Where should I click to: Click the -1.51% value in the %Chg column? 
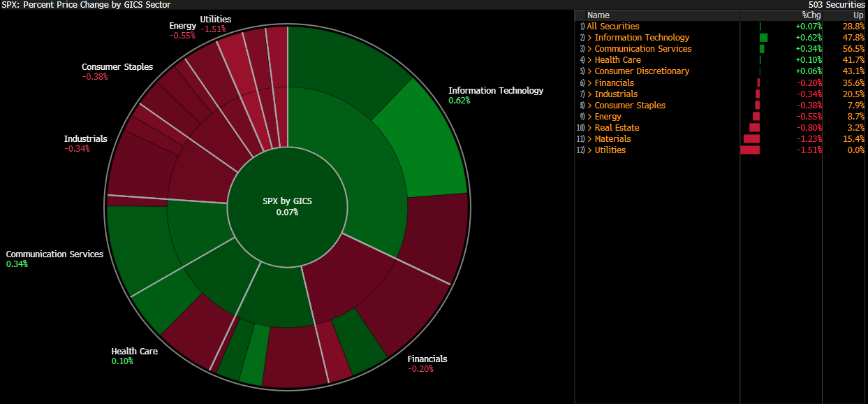pyautogui.click(x=809, y=150)
